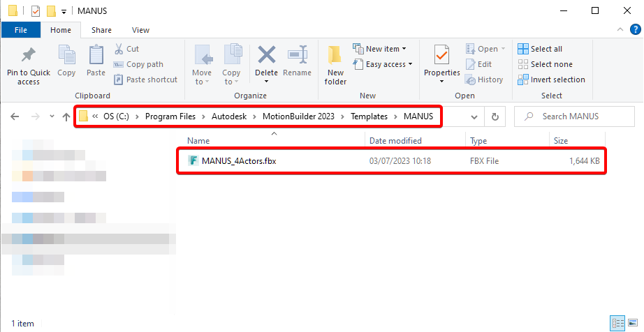Click Select all in the ribbon
The height and width of the screenshot is (332, 644).
click(541, 49)
